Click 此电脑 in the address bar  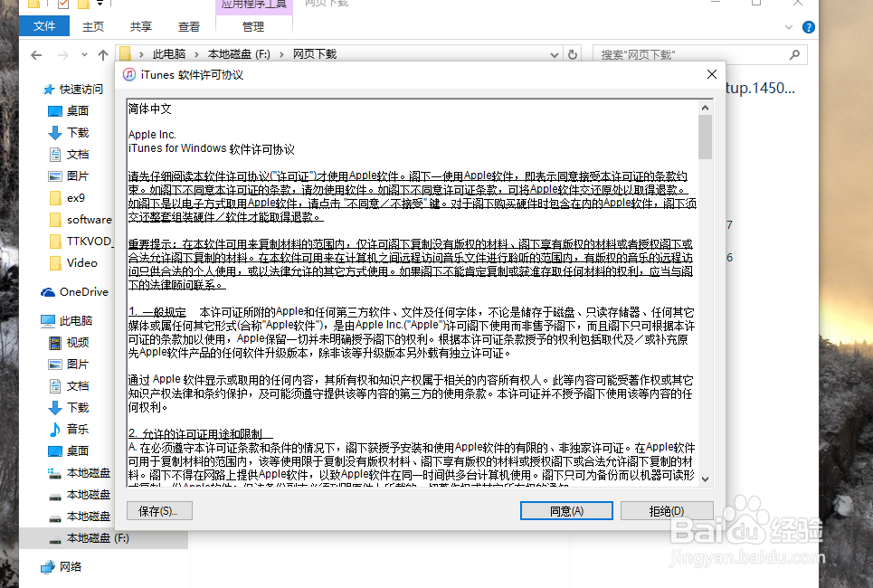coord(168,54)
